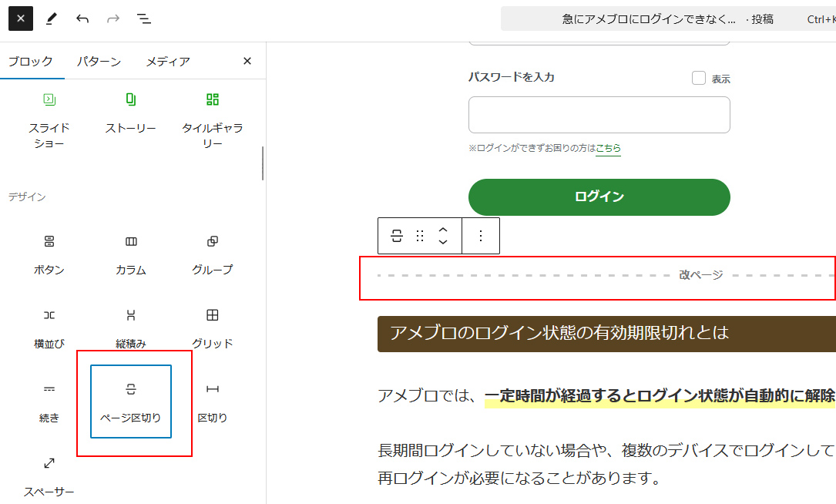Choose the タイルギャラリー block
Image resolution: width=836 pixels, height=504 pixels.
[212, 99]
